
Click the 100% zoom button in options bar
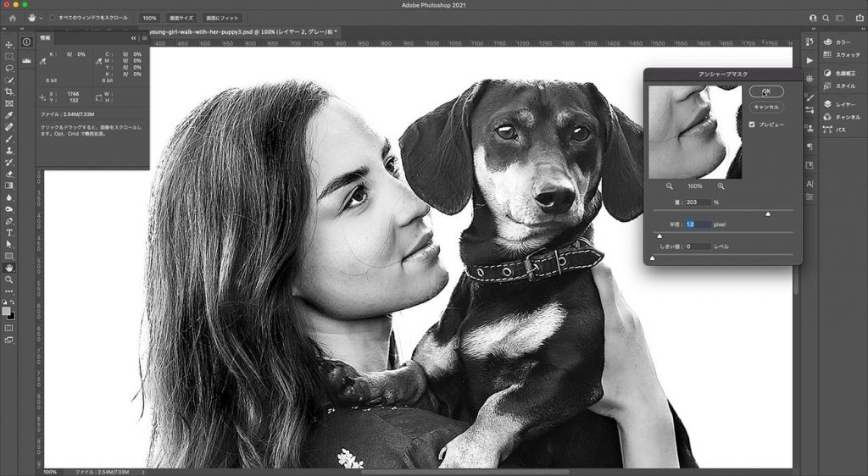click(x=149, y=18)
